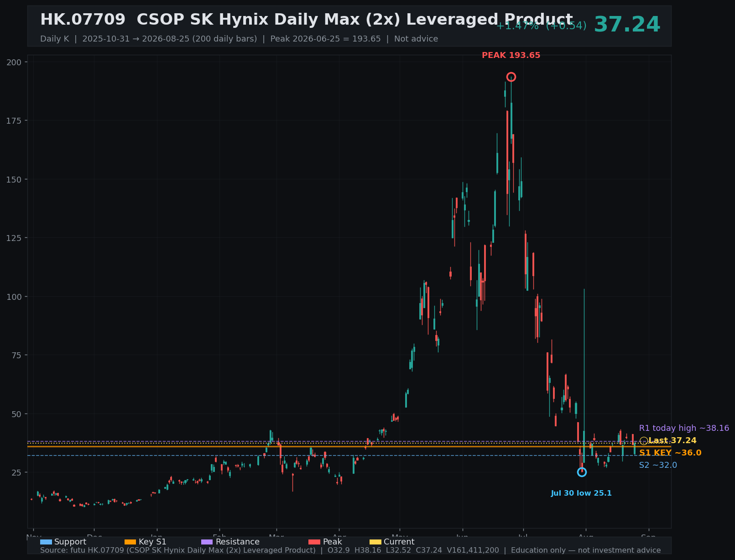Screen dimensions: 735x560
Task: Click the 'V161,411,200' volume value in the footer
Action: 473,550
